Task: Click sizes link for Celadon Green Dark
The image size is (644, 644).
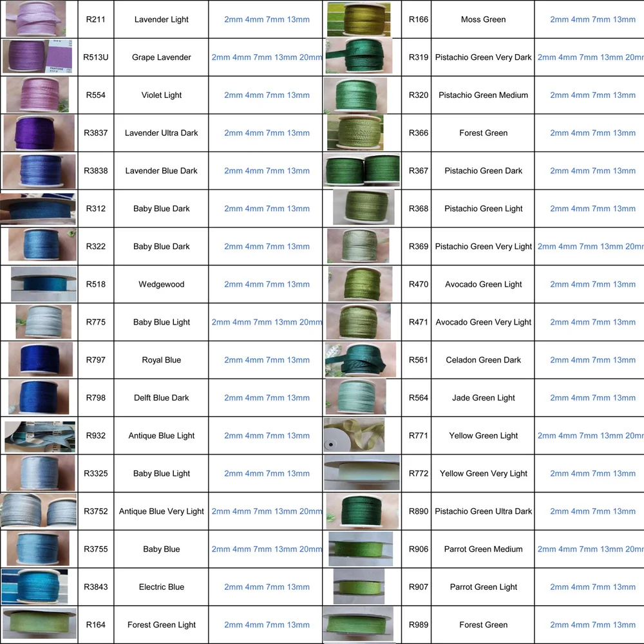Action: tap(592, 360)
